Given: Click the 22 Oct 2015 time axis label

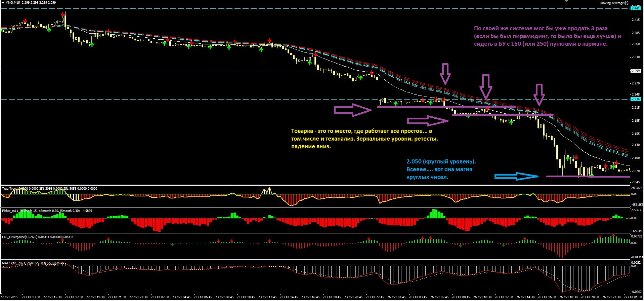Looking at the screenshot, I should click(9, 297).
